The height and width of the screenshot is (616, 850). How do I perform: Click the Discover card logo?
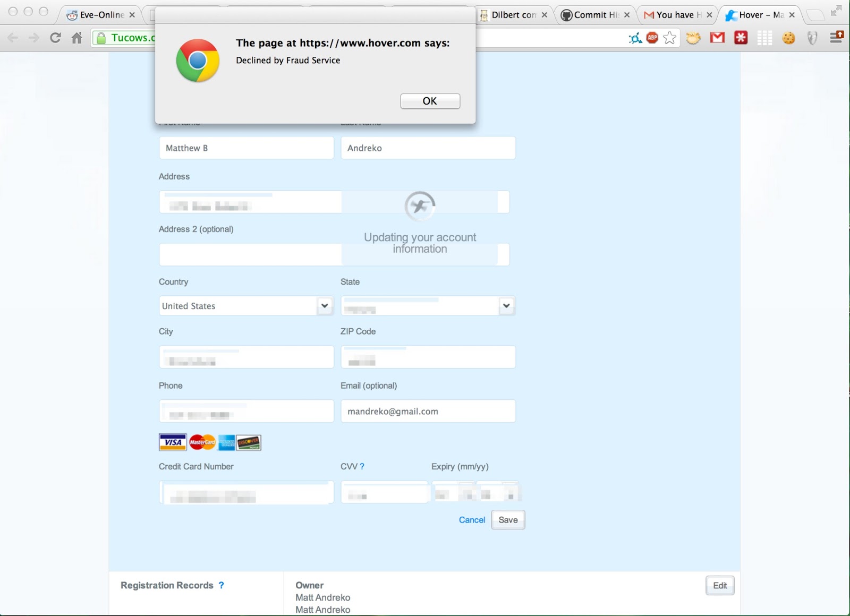249,442
